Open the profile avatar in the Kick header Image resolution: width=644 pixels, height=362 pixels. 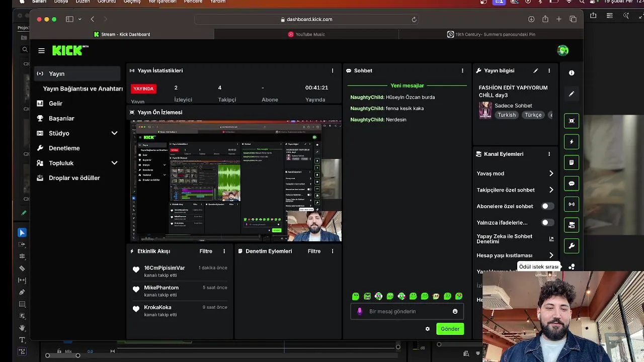pos(562,50)
